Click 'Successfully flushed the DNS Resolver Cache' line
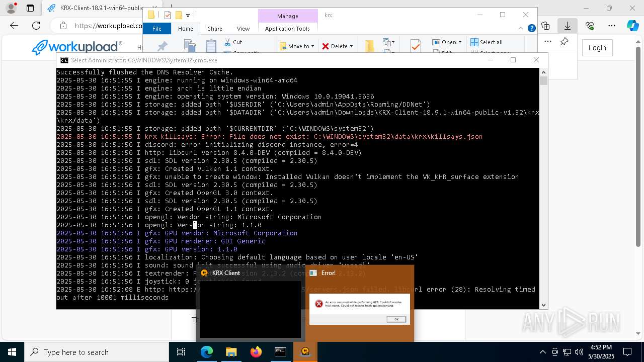 pyautogui.click(x=144, y=72)
